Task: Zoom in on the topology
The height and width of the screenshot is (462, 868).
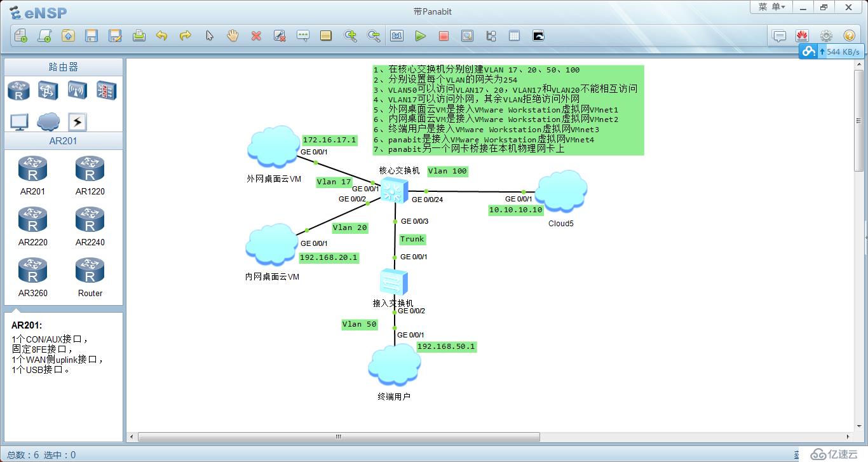Action: pyautogui.click(x=350, y=36)
